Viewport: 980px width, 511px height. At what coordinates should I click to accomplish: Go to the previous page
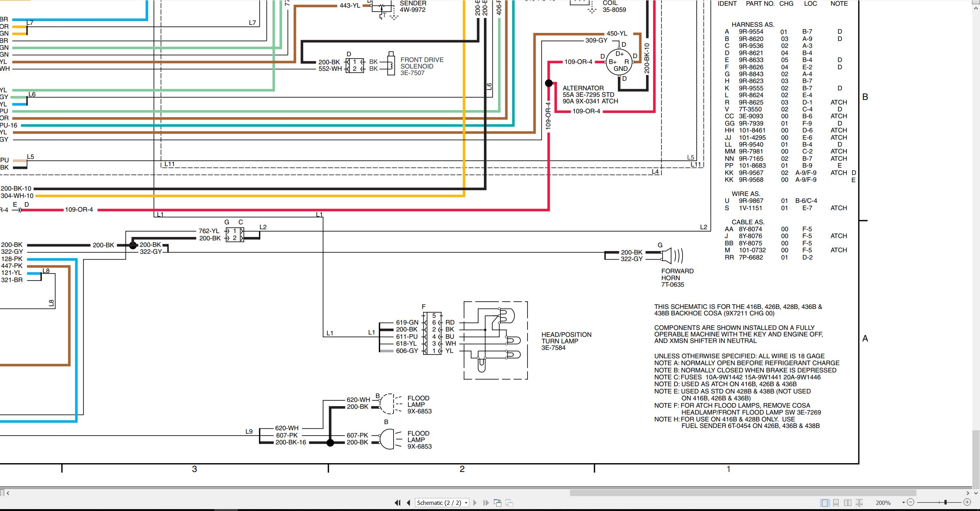(408, 503)
